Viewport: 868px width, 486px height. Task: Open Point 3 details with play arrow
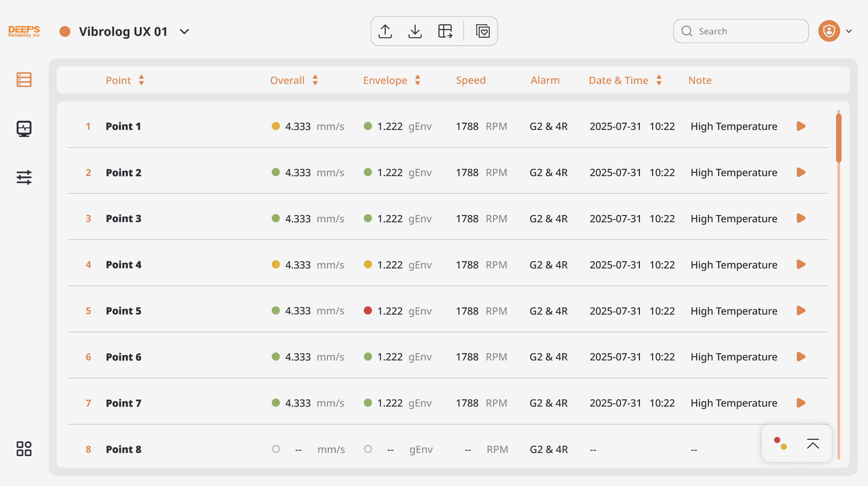point(801,218)
